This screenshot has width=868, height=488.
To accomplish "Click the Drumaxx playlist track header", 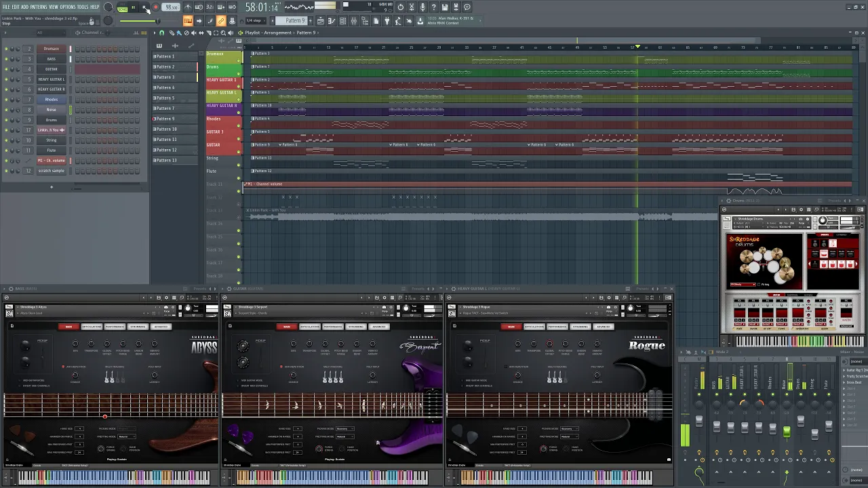I will [x=222, y=57].
